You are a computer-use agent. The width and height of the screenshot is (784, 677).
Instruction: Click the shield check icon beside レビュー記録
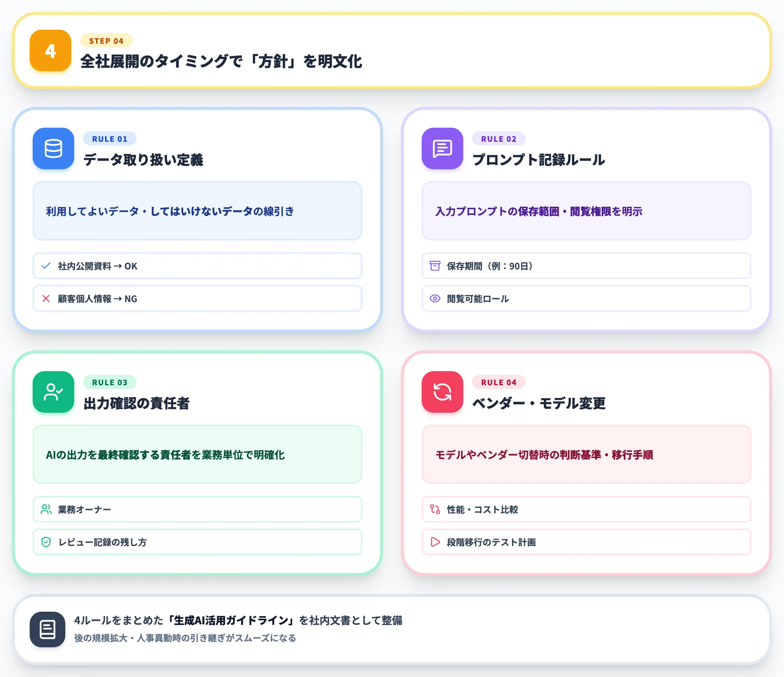pos(46,542)
